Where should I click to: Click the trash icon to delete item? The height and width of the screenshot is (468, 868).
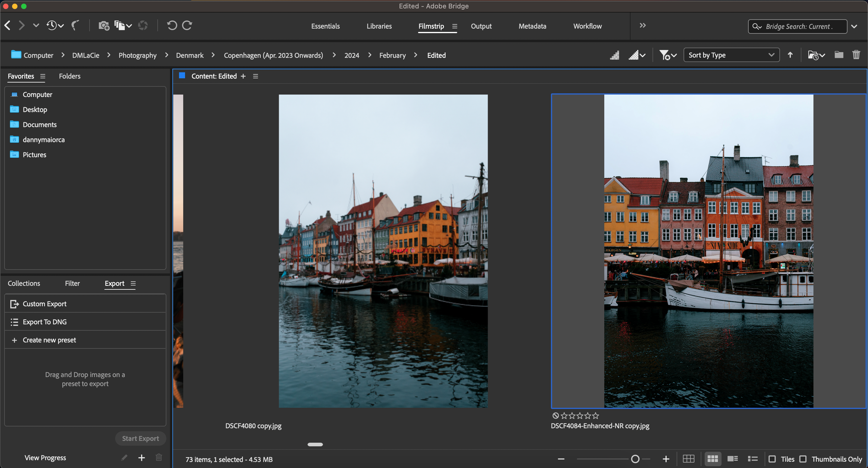pyautogui.click(x=856, y=55)
